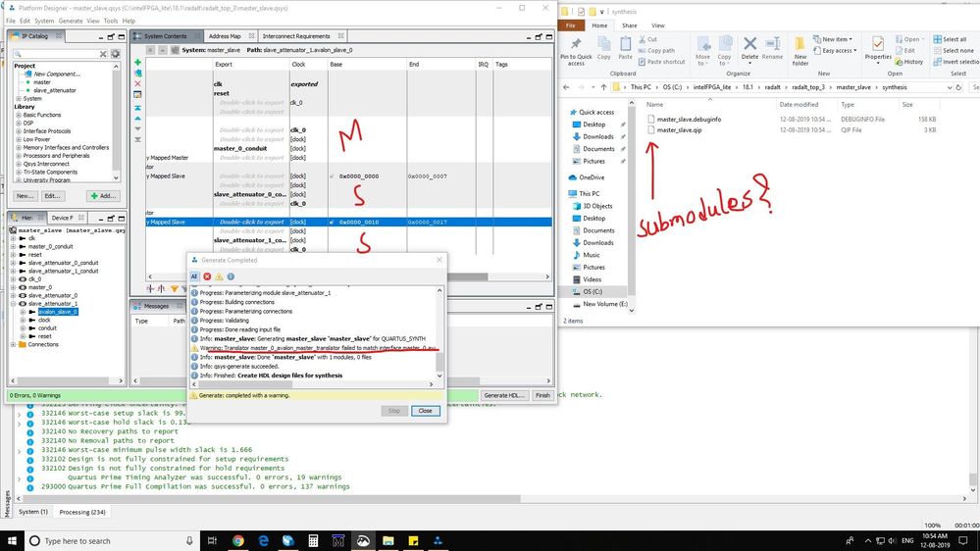Click Close in Generate Completed dialog
This screenshot has width=980, height=551.
click(425, 411)
